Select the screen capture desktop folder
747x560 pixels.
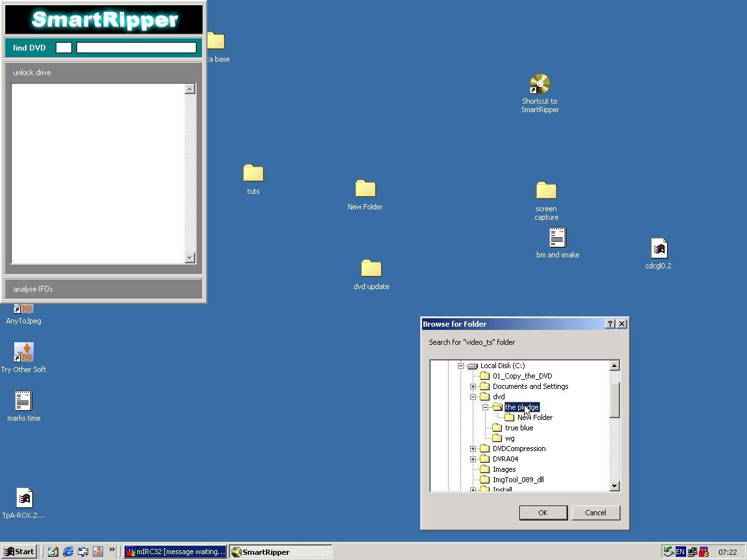546,201
